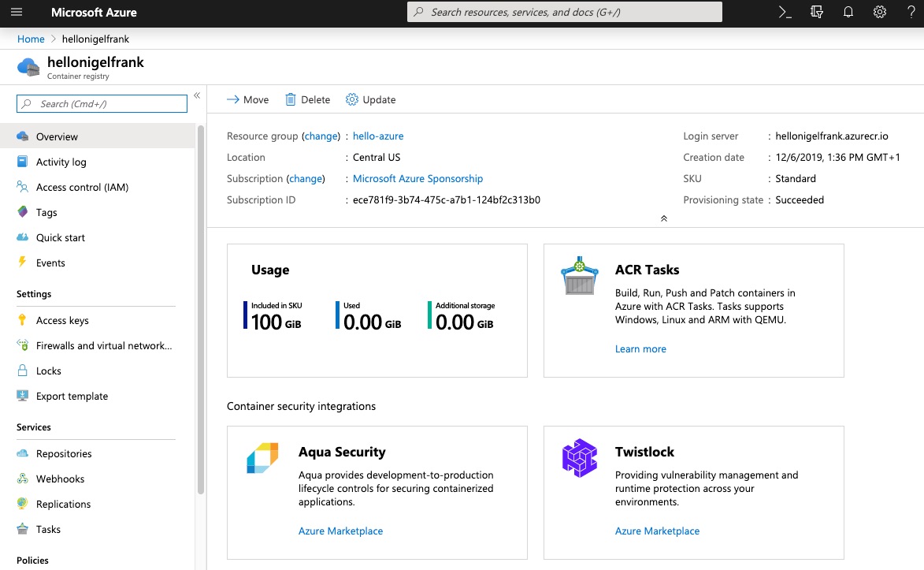
Task: Launch Cloud Shell from top bar
Action: [x=785, y=12]
